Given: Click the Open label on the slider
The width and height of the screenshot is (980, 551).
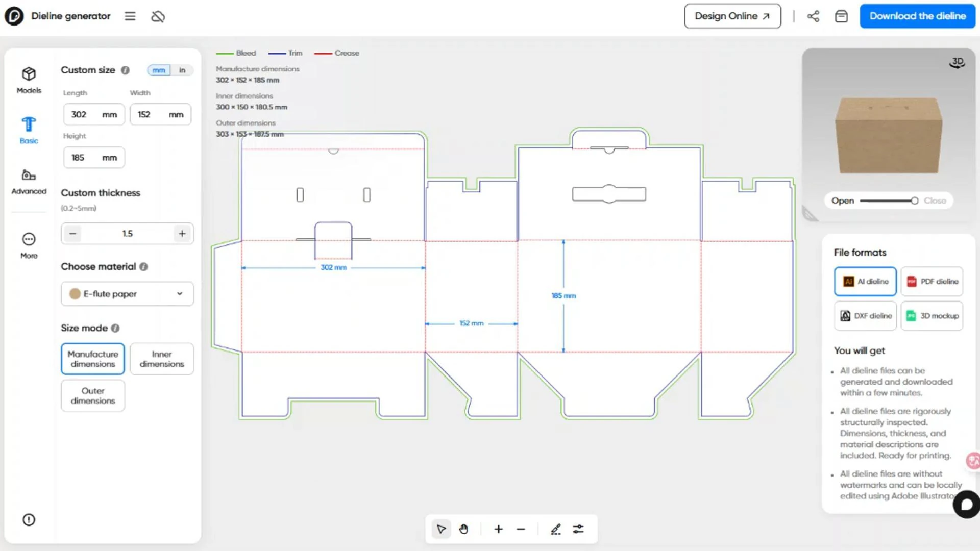Looking at the screenshot, I should [843, 201].
